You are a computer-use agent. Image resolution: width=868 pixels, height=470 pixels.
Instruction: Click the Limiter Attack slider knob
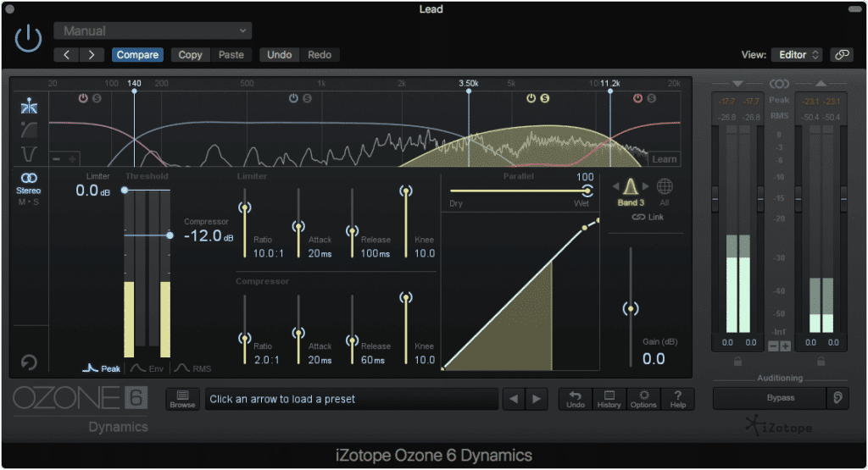(298, 227)
